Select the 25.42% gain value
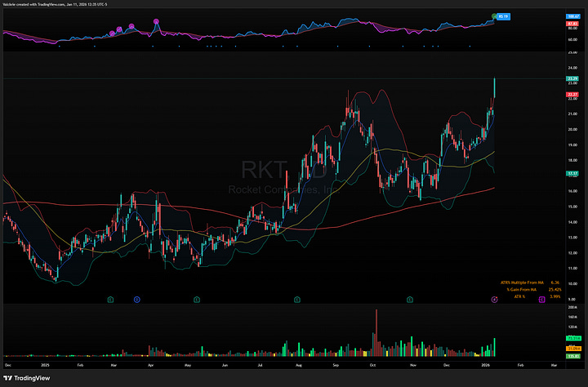 [x=555, y=290]
